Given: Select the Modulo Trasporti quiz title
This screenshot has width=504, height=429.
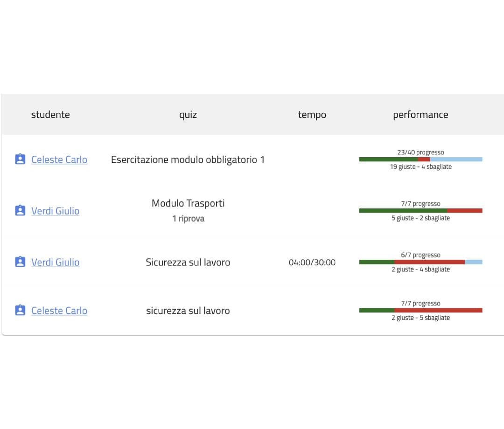Looking at the screenshot, I should pos(188,203).
